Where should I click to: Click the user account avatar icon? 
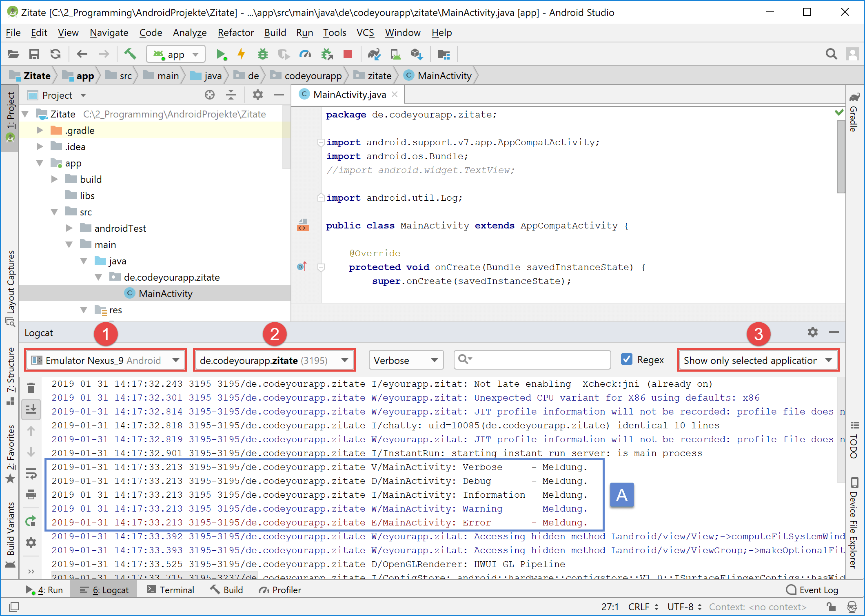852,54
